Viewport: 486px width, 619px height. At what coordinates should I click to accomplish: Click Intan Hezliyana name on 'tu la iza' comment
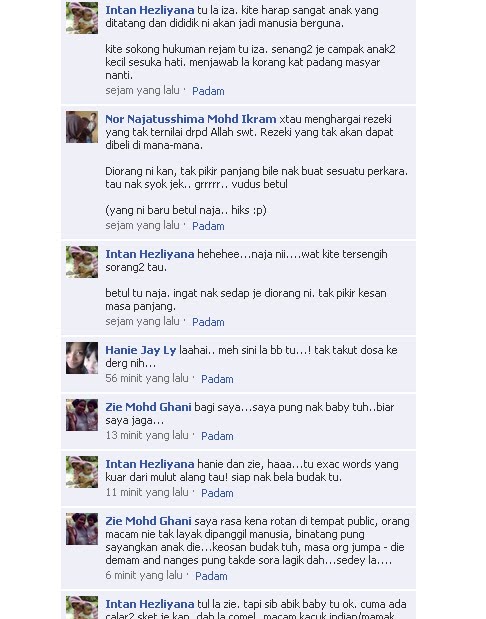[x=150, y=10]
